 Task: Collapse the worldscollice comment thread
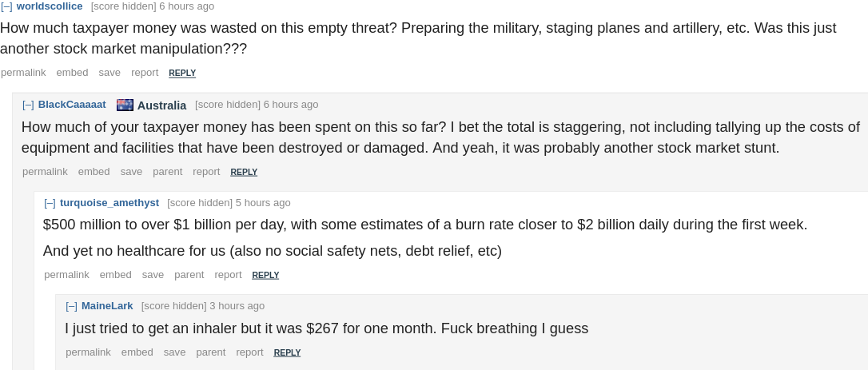(x=6, y=6)
